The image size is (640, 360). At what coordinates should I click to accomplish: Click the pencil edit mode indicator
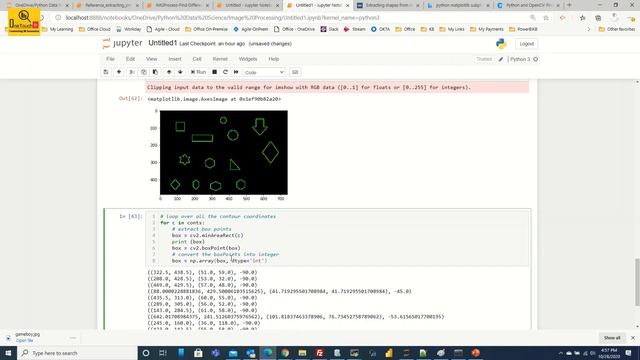(501, 59)
